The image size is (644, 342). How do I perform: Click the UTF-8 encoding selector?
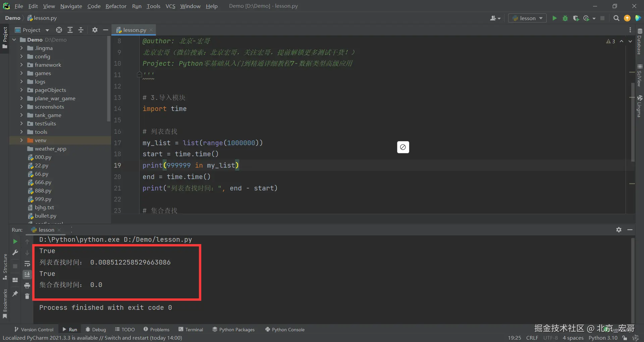550,338
